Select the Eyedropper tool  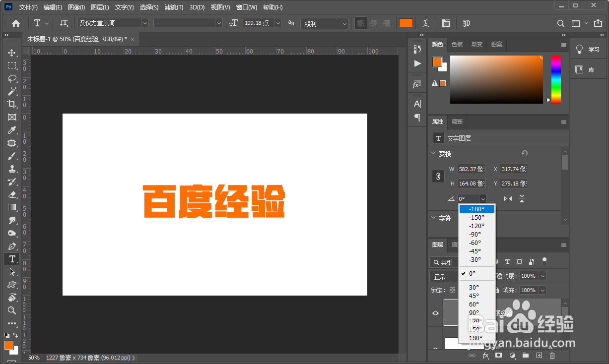tap(12, 130)
